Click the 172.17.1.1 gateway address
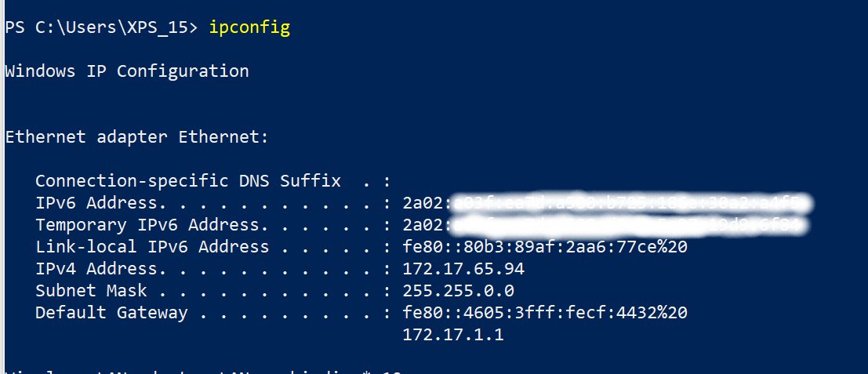The image size is (868, 374). click(x=453, y=336)
